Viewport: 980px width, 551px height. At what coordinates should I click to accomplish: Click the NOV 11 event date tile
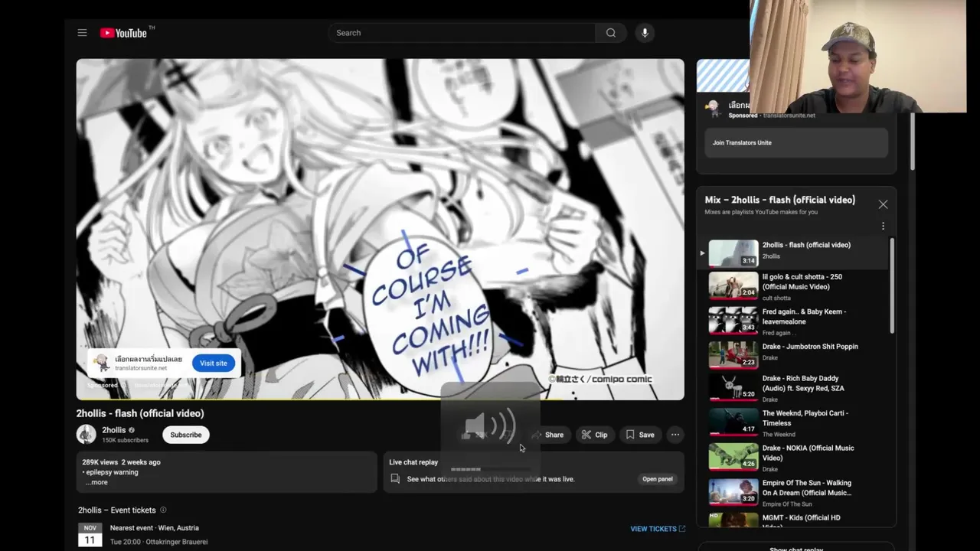pyautogui.click(x=90, y=535)
